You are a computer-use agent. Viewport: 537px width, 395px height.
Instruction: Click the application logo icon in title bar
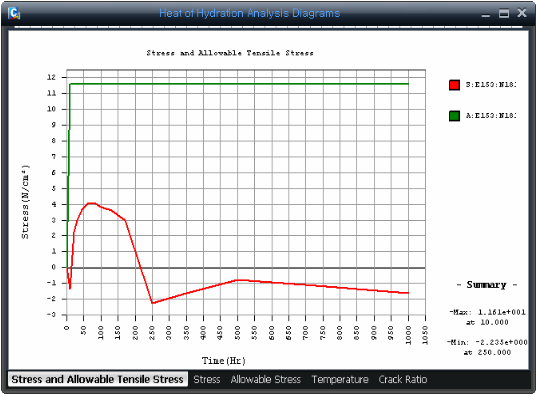click(x=14, y=13)
